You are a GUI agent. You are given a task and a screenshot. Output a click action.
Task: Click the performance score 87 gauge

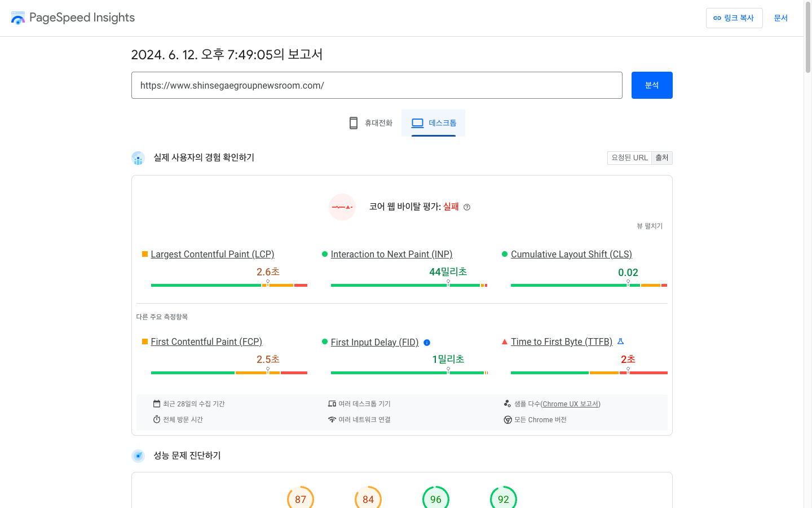(301, 499)
